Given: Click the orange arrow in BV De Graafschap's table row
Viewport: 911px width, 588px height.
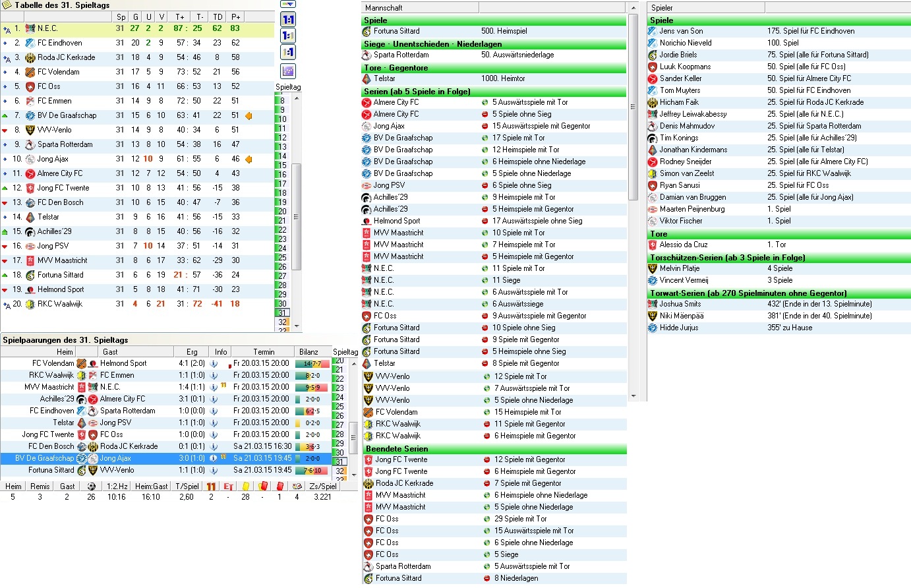Looking at the screenshot, I should click(x=249, y=115).
